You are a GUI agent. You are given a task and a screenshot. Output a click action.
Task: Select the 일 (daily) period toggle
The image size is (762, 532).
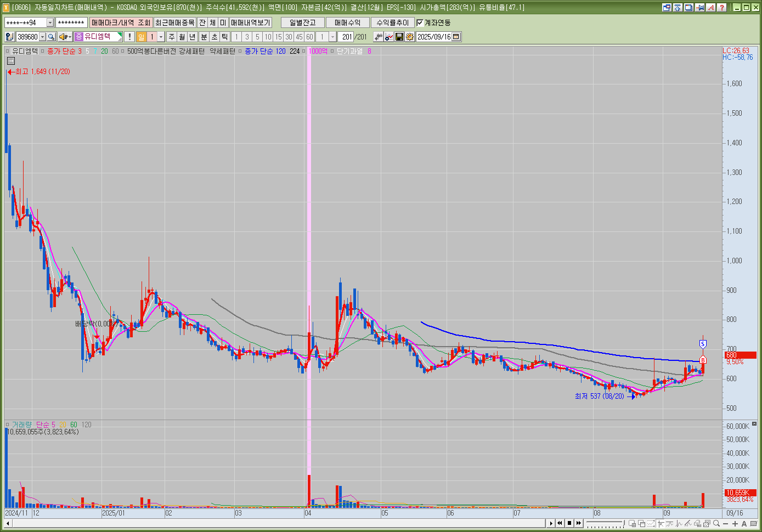coord(142,37)
